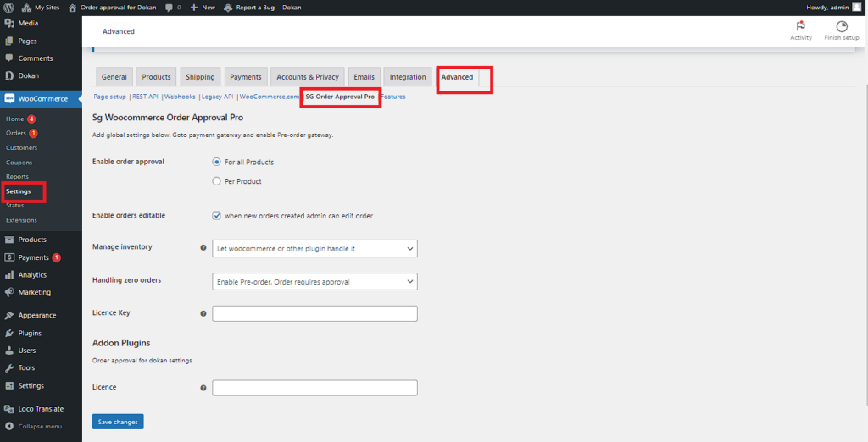Viewport: 868px width, 442px height.
Task: Click Addon Plugins Licence input field
Action: (314, 388)
